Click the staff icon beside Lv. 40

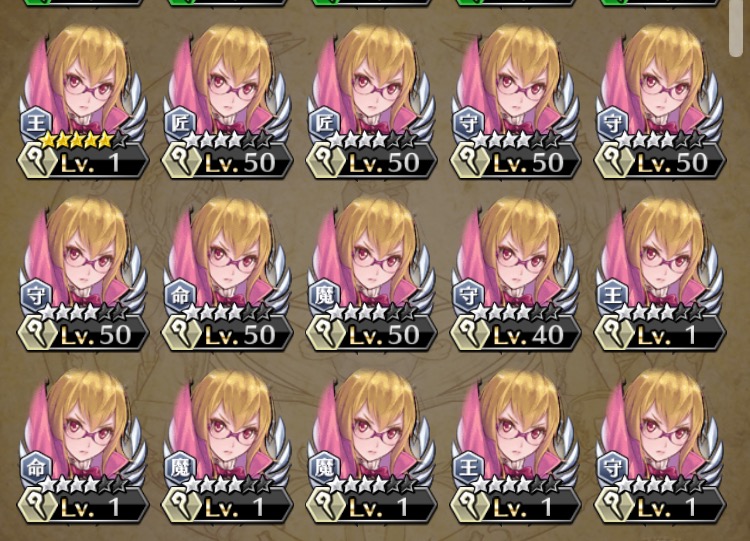pos(469,333)
